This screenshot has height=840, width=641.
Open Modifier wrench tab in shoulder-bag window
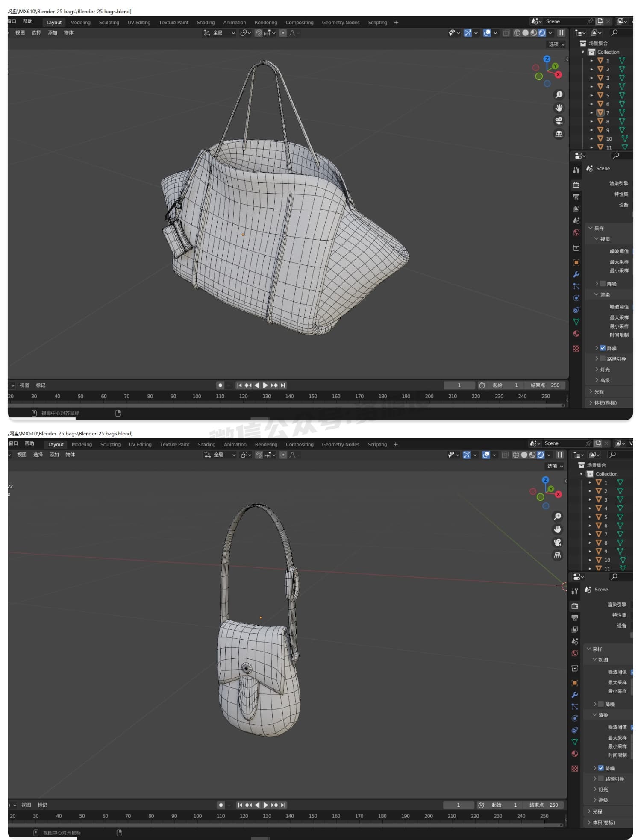(x=575, y=695)
